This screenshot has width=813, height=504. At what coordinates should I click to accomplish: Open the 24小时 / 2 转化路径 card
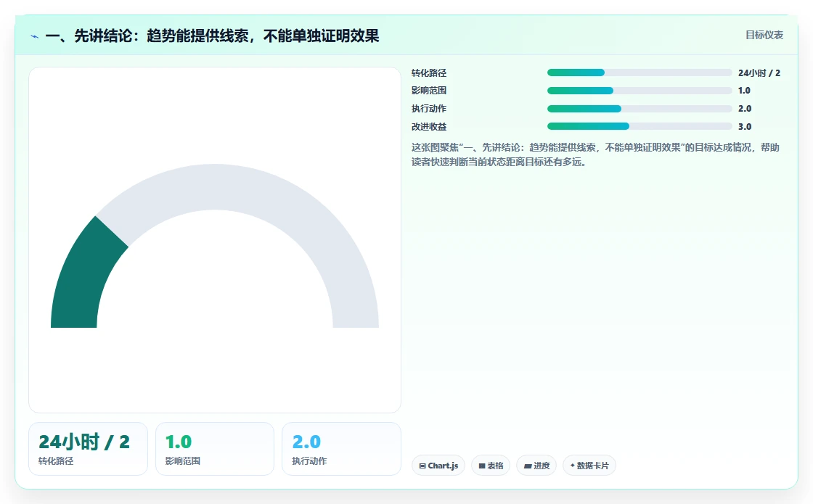click(88, 449)
